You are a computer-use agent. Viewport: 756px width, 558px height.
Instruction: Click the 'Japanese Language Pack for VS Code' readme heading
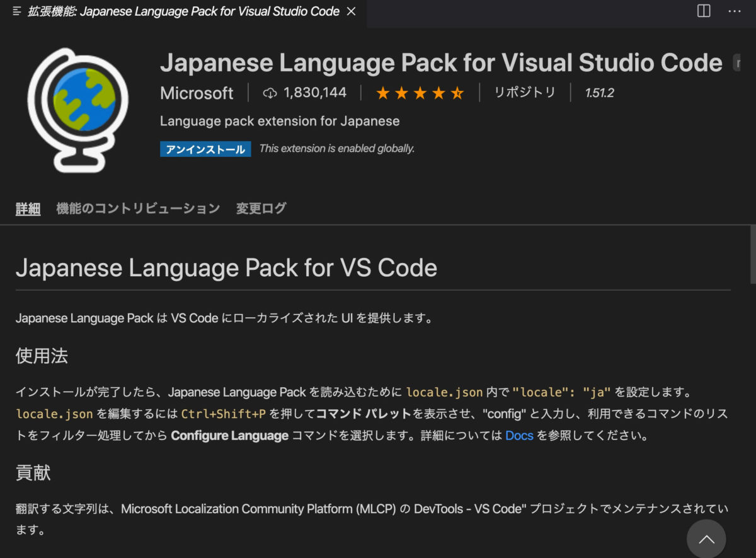pyautogui.click(x=226, y=268)
